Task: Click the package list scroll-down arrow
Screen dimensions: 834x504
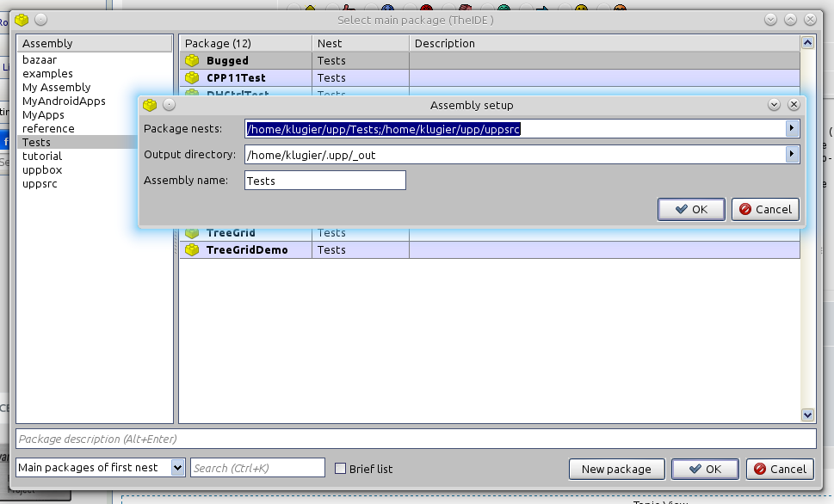Action: [807, 415]
